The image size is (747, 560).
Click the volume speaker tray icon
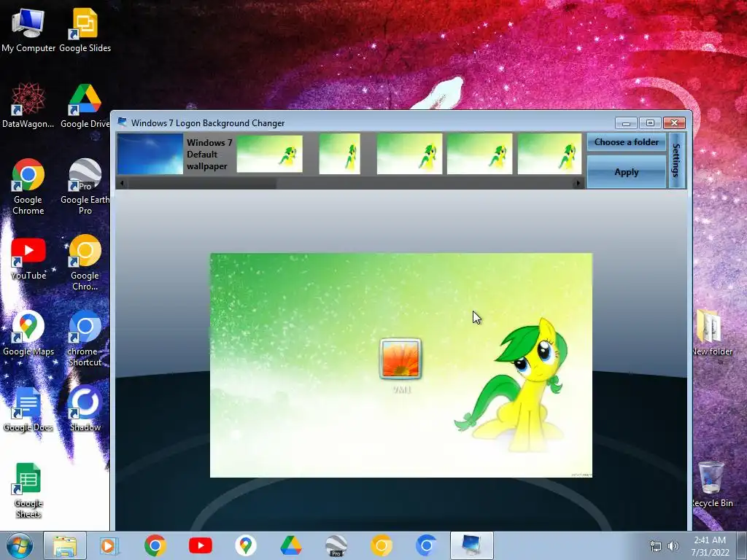click(x=673, y=546)
